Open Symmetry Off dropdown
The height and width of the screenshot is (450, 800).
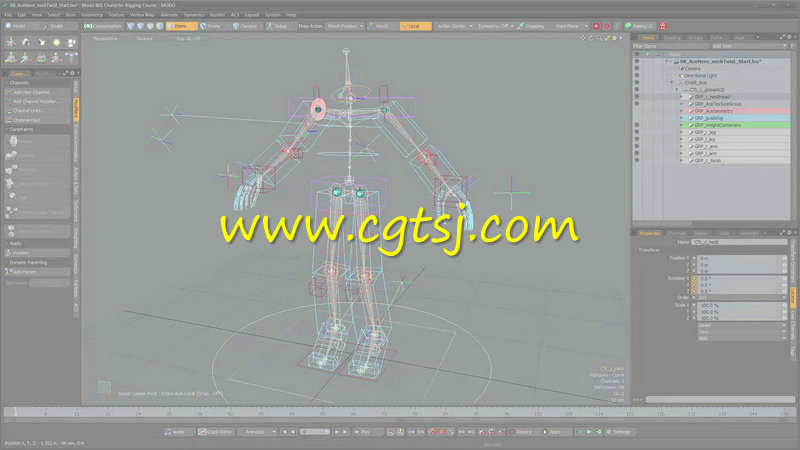click(495, 26)
